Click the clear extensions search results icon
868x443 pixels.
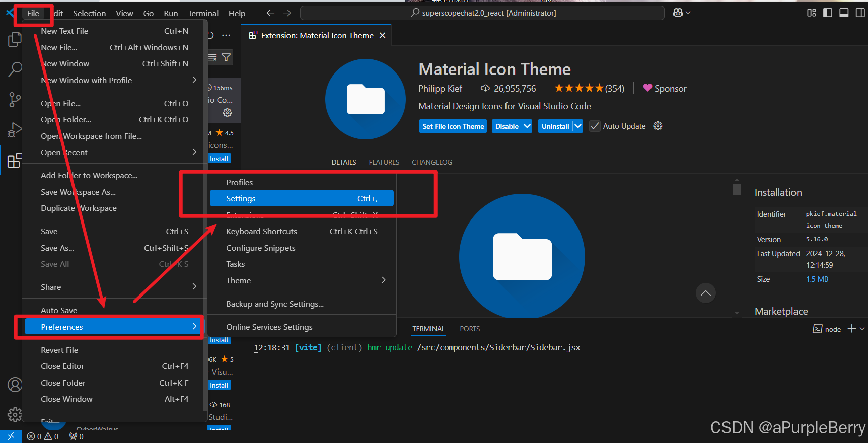pos(212,57)
